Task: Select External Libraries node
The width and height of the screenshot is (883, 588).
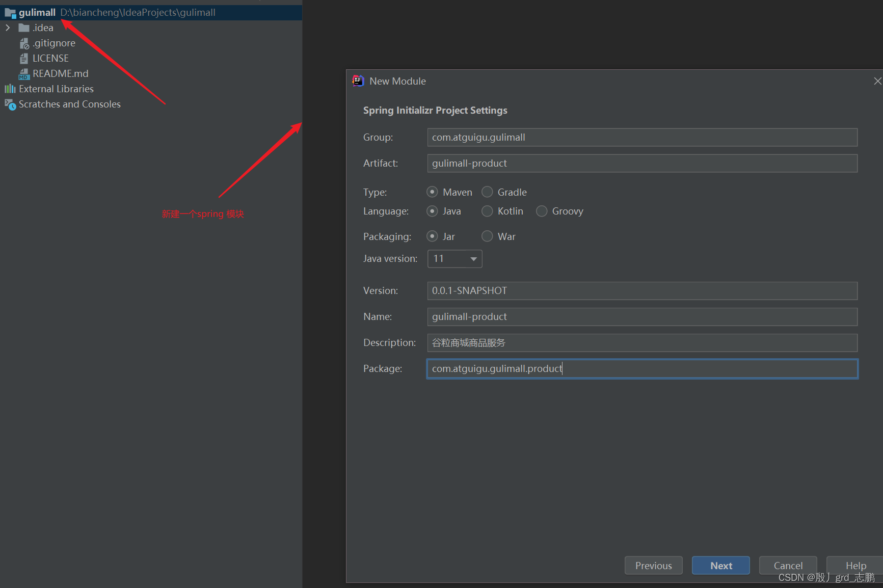Action: [56, 89]
